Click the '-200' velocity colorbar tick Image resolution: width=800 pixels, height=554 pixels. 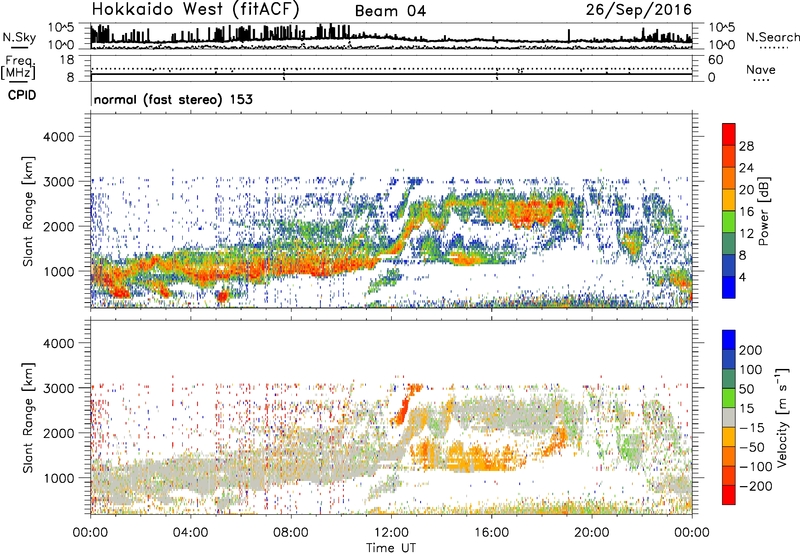(x=755, y=486)
